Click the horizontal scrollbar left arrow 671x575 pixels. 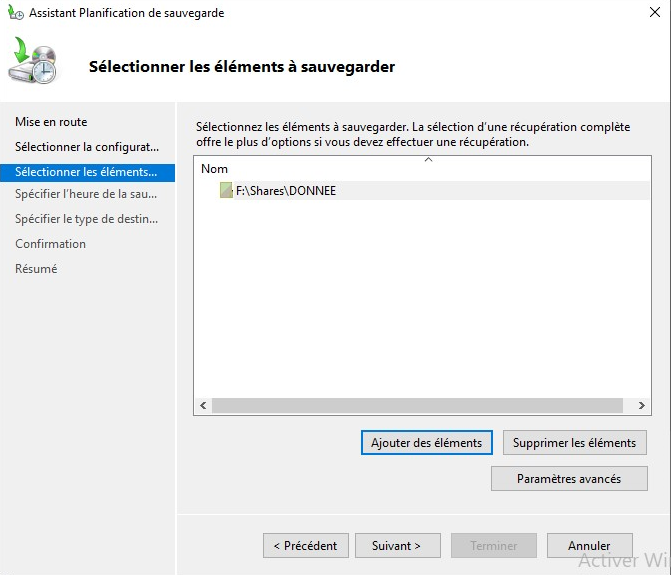pyautogui.click(x=203, y=405)
